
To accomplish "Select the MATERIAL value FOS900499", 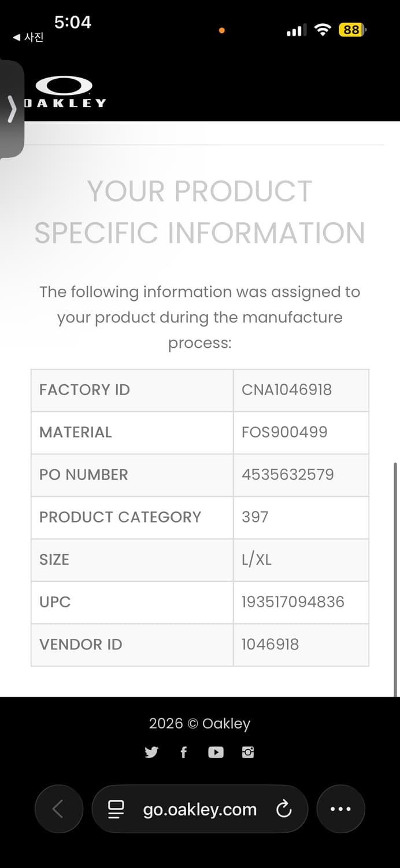I will 284,432.
